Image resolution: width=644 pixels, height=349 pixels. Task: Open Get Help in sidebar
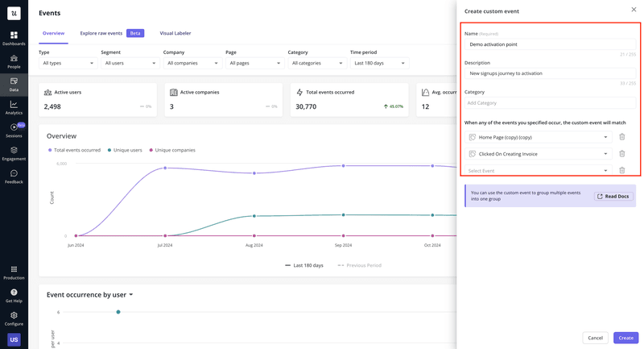[x=14, y=296]
